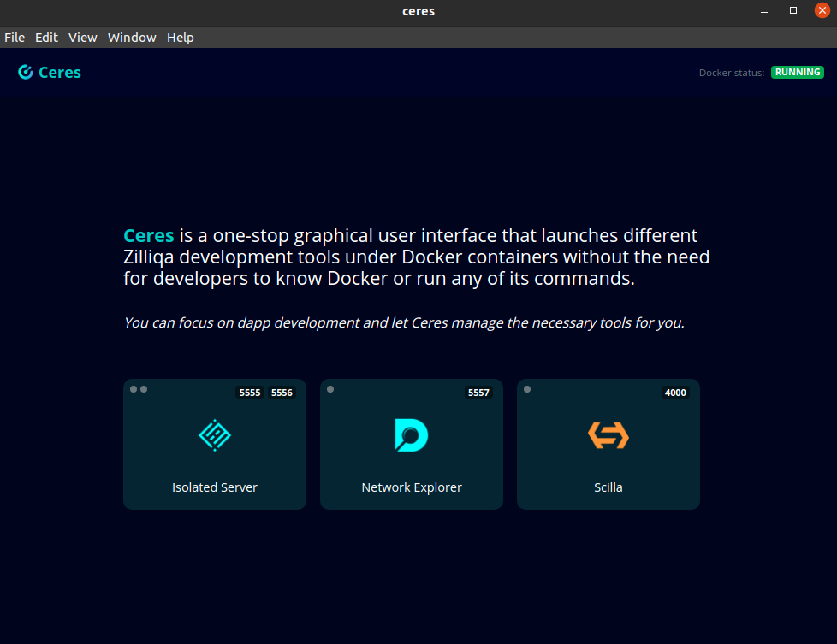837x644 pixels.
Task: Open the View menu
Action: point(83,38)
